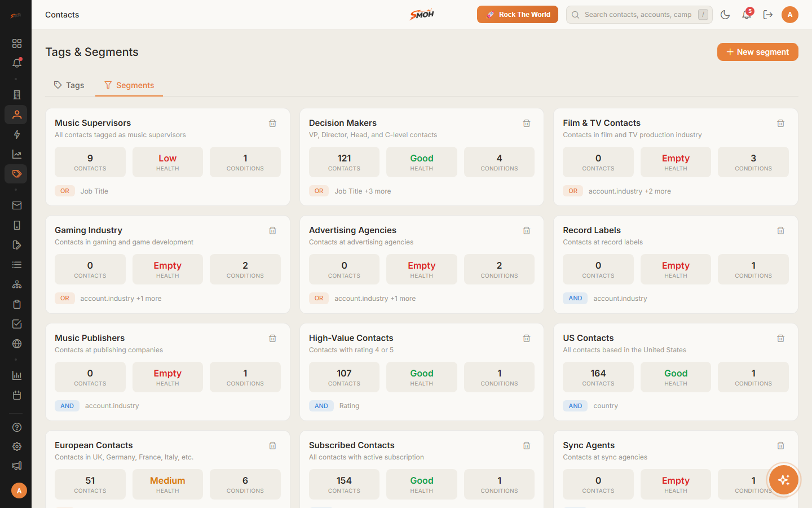812x508 pixels.
Task: Open the mail envelope icon in sidebar
Action: pyautogui.click(x=17, y=205)
